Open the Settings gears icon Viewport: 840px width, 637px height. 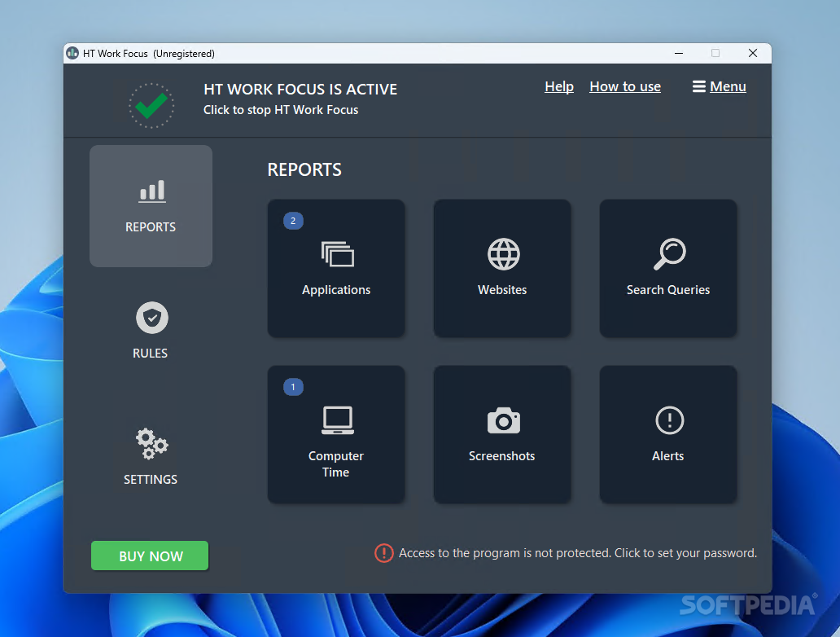(x=151, y=443)
